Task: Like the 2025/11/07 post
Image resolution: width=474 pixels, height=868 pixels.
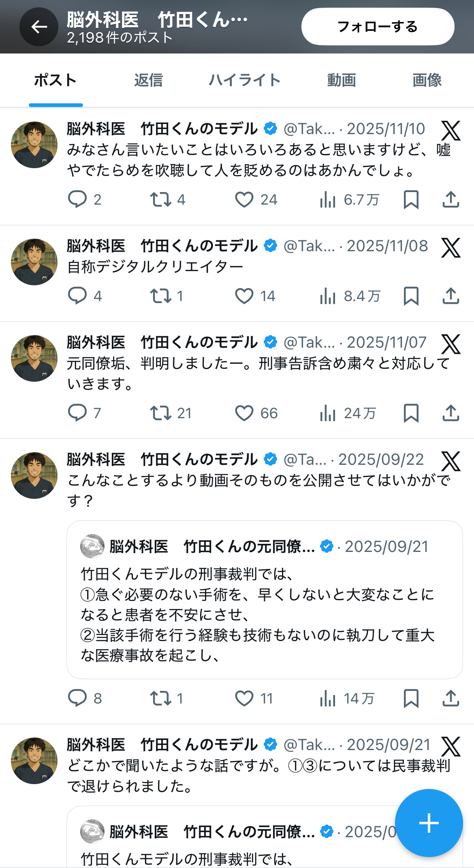Action: [x=244, y=413]
